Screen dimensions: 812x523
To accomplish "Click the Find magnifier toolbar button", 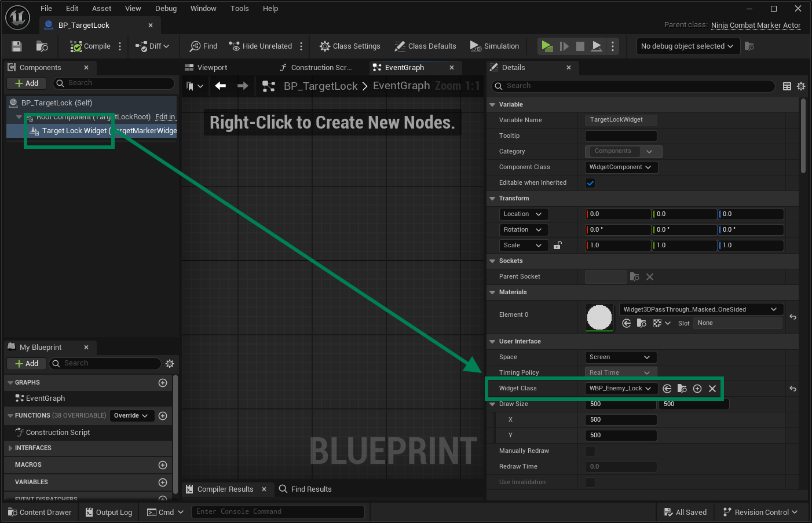I will 204,46.
